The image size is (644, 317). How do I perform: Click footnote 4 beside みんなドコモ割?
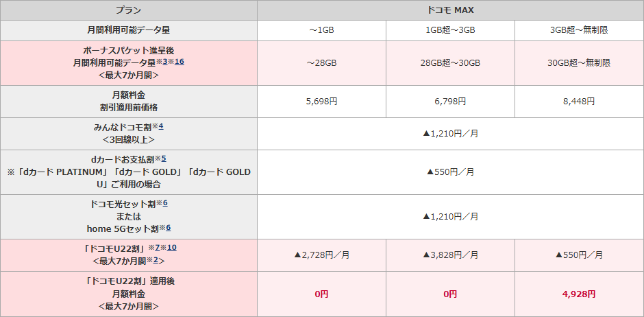pos(161,126)
